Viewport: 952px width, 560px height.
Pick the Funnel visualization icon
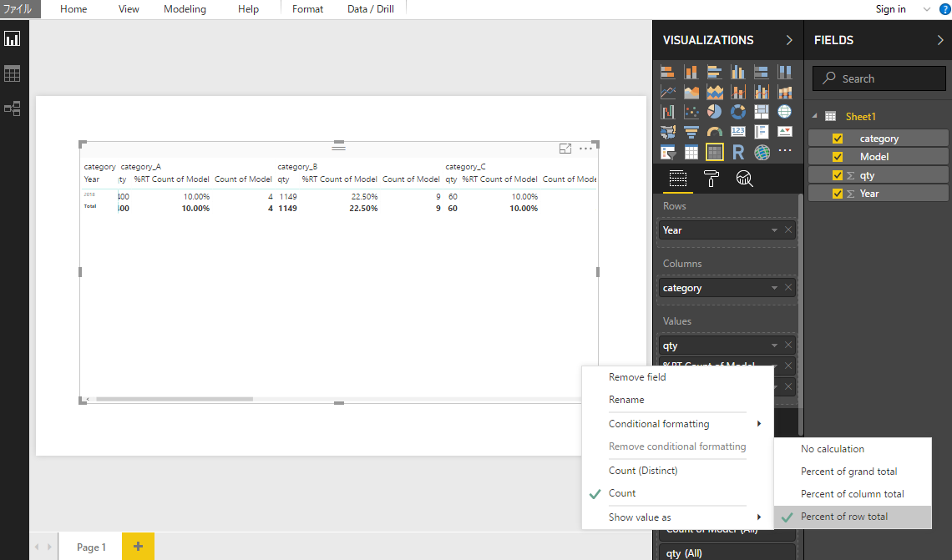click(x=691, y=132)
